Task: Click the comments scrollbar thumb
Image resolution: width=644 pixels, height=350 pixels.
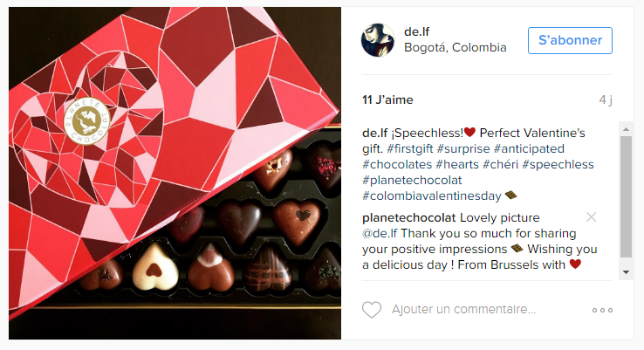Action: (x=626, y=196)
